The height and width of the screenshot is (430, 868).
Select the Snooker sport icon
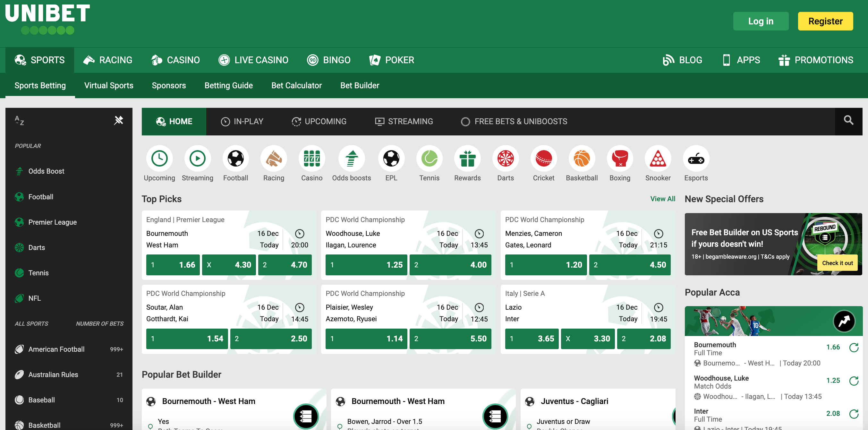pyautogui.click(x=658, y=159)
